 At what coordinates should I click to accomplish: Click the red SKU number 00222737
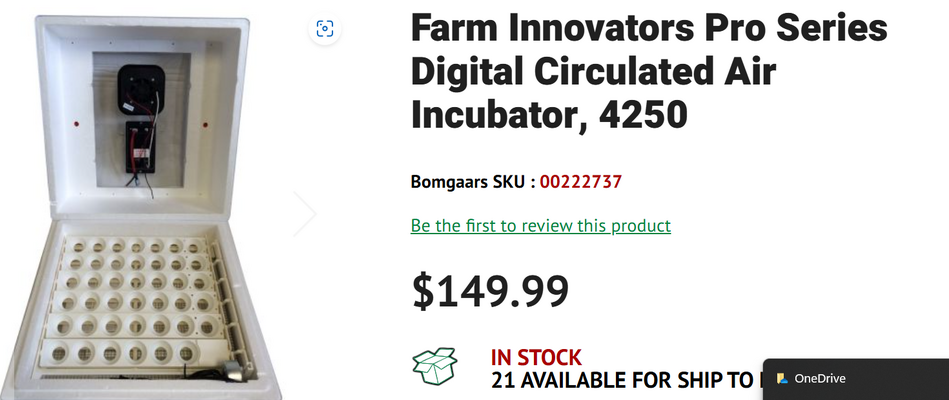tap(582, 182)
